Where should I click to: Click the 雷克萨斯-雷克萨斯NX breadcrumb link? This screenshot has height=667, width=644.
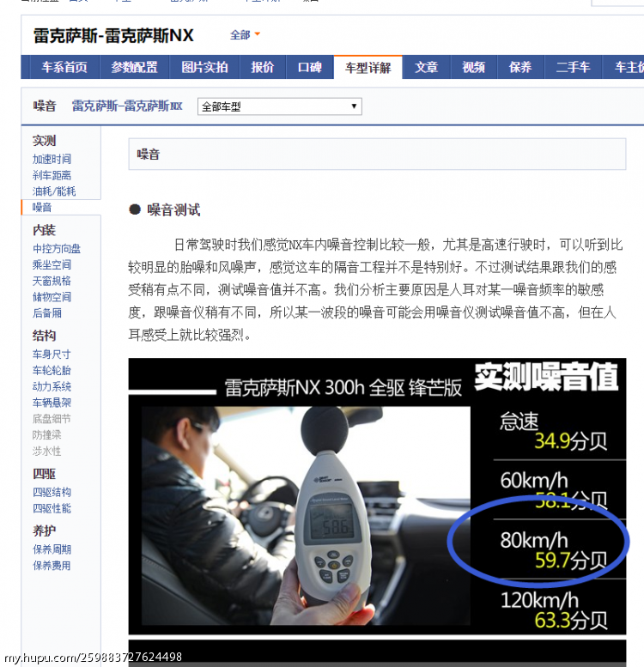[x=127, y=106]
